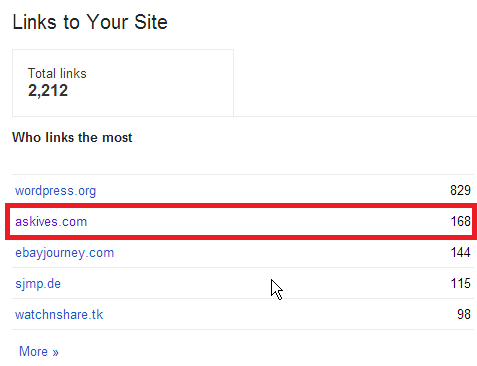
Task: Click the 98 count for watchnshare.tk
Action: pos(464,314)
